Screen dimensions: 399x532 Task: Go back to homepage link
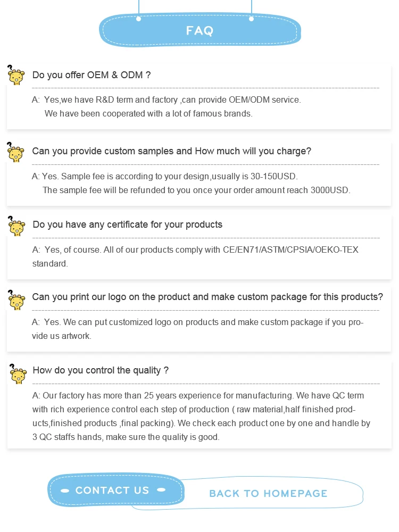tap(268, 494)
